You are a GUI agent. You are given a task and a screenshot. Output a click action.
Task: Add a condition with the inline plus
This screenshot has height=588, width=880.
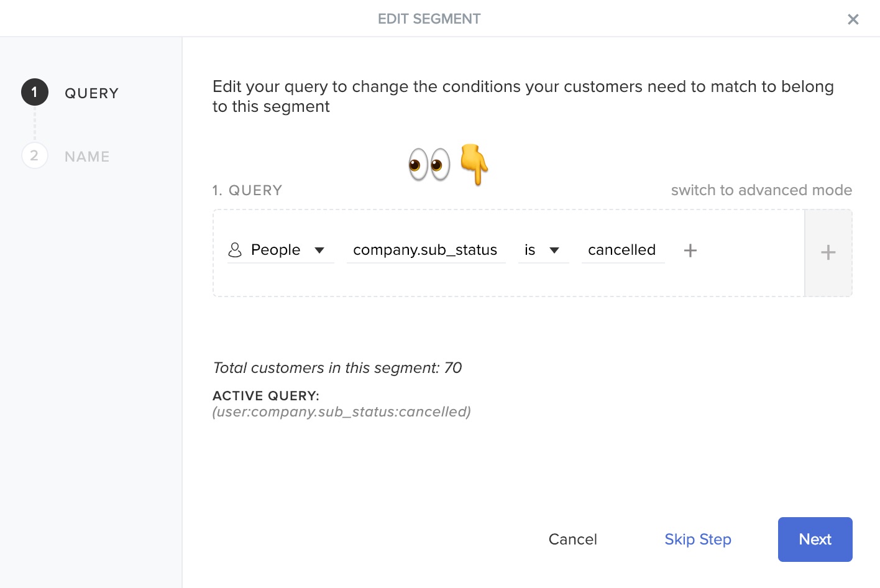tap(690, 250)
